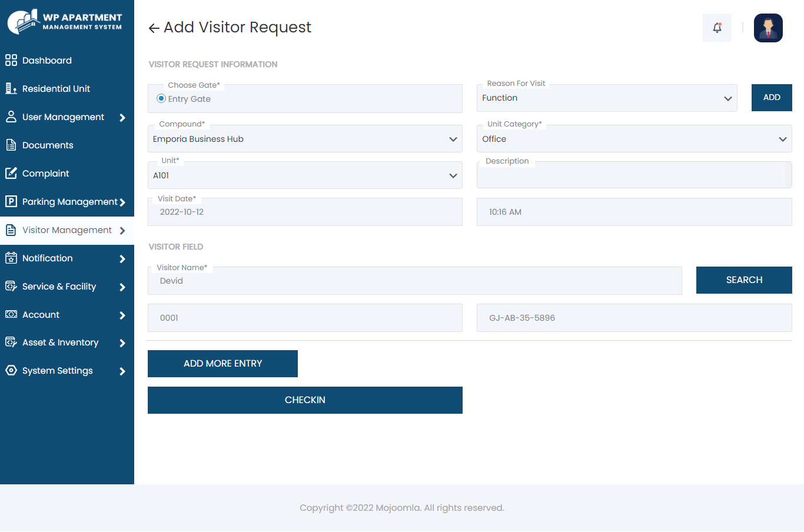Go back using the arrow beside title

[154, 28]
